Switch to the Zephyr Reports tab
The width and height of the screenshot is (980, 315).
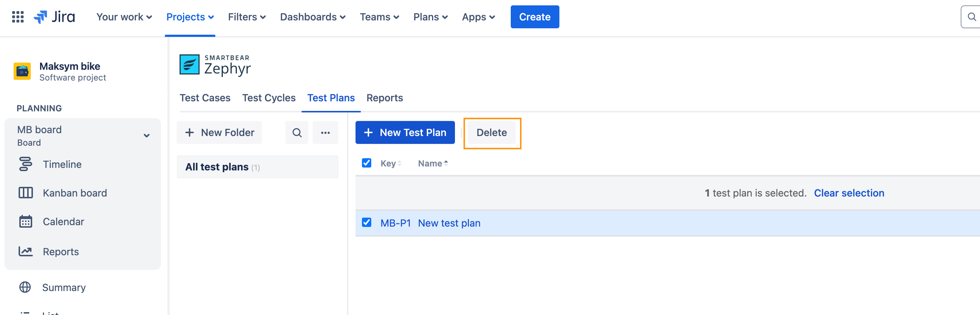[384, 98]
